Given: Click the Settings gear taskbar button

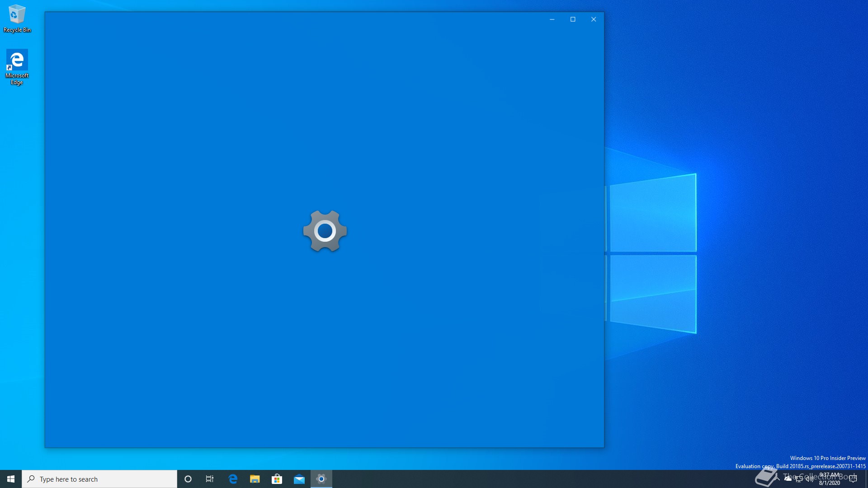Looking at the screenshot, I should click(x=321, y=479).
